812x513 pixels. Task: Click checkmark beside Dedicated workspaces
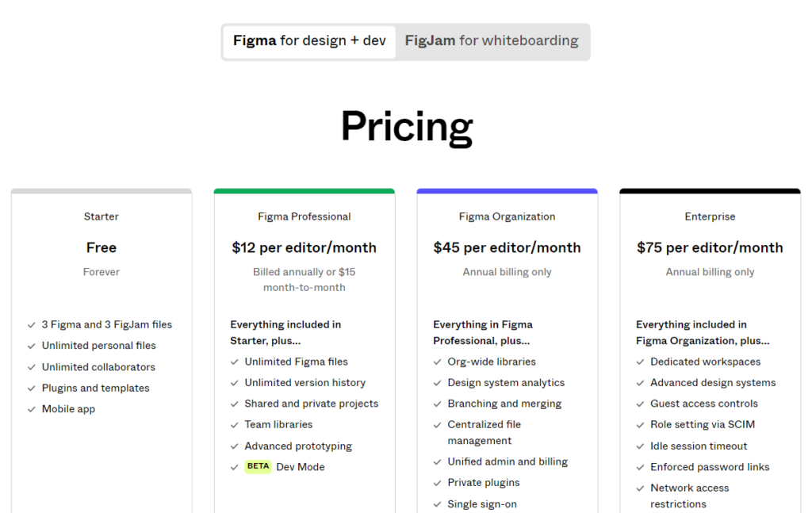coord(641,362)
